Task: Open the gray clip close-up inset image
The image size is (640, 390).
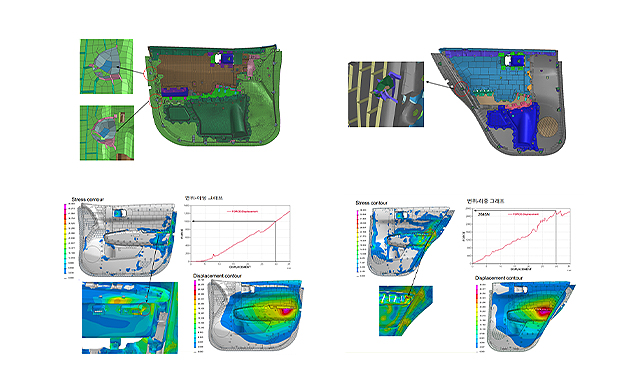Action: click(x=386, y=94)
